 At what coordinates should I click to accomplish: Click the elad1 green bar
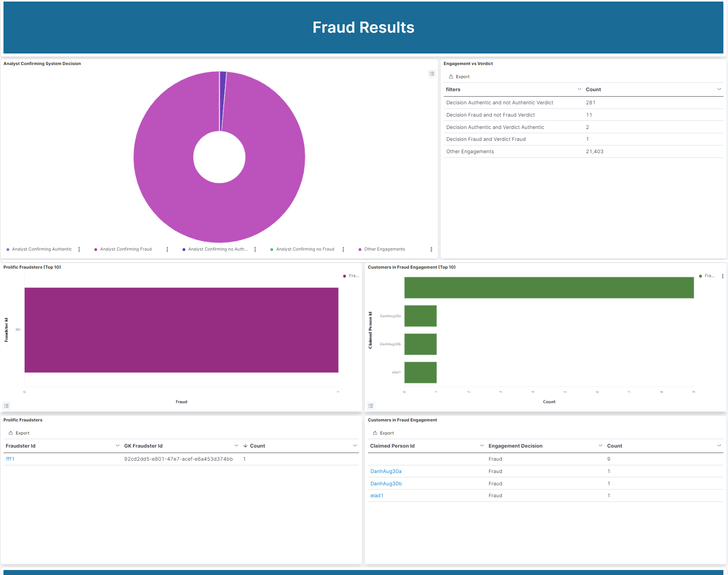tap(420, 373)
